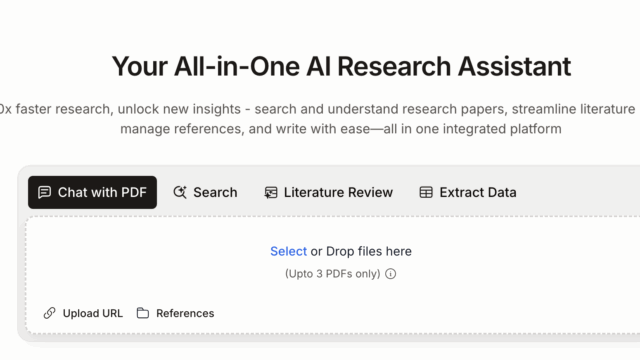Open the Search tab
Image resolution: width=640 pixels, height=360 pixels.
(205, 192)
